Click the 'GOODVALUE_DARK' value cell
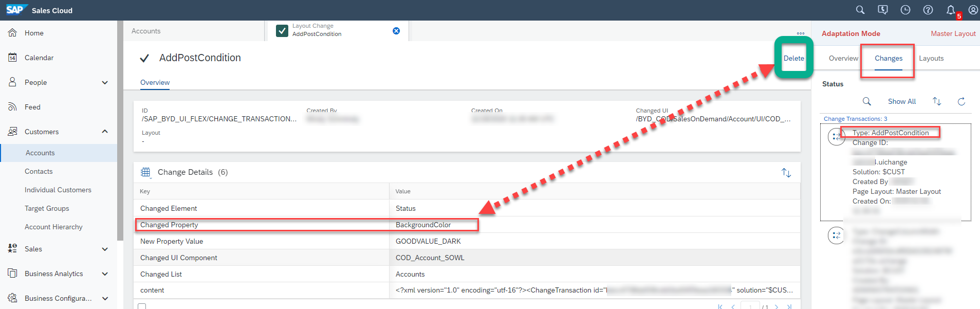Screen dimensions: 980x309 click(595, 241)
